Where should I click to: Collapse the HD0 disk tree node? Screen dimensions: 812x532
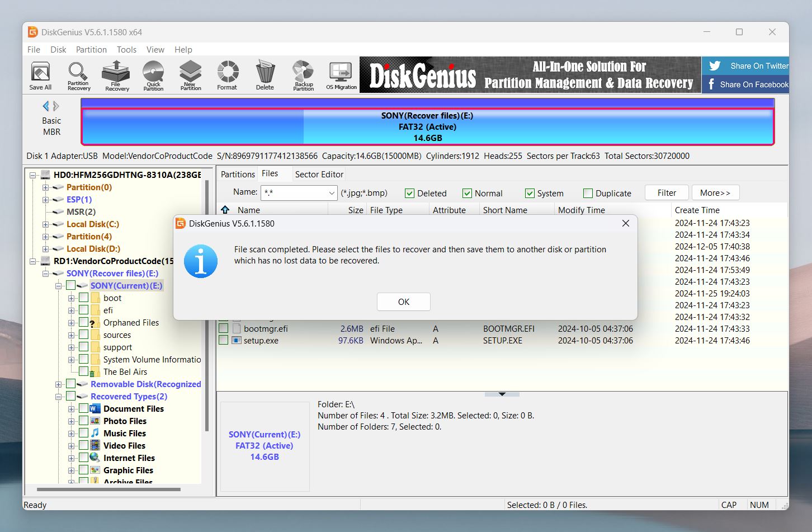[x=33, y=175]
